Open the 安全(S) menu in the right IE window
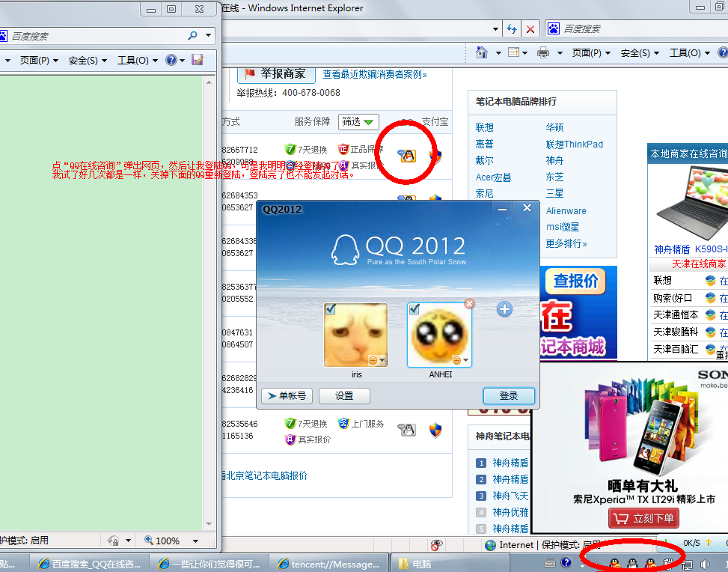 point(640,53)
